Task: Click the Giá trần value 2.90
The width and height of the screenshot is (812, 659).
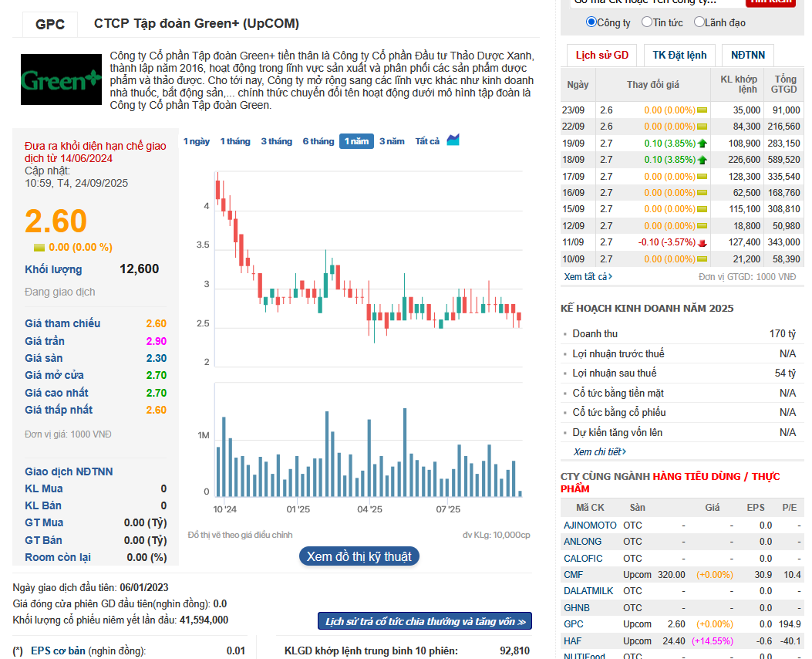Action: click(x=156, y=341)
